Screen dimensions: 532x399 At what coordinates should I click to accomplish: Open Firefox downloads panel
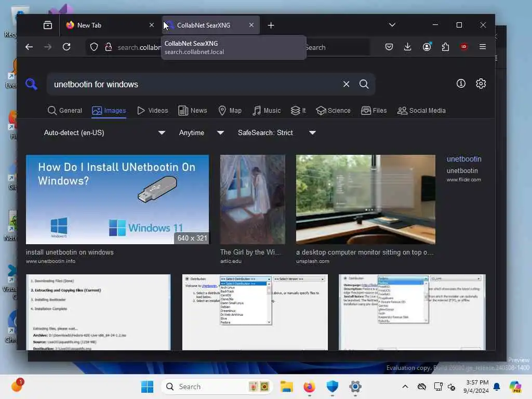[x=407, y=47]
